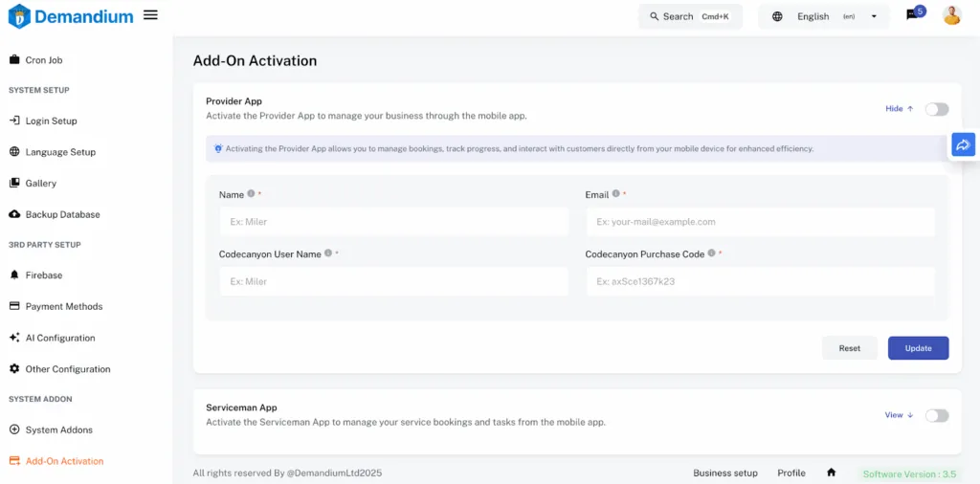This screenshot has height=484, width=980.
Task: Click info icon beside Codecanyon User Name
Action: point(328,253)
